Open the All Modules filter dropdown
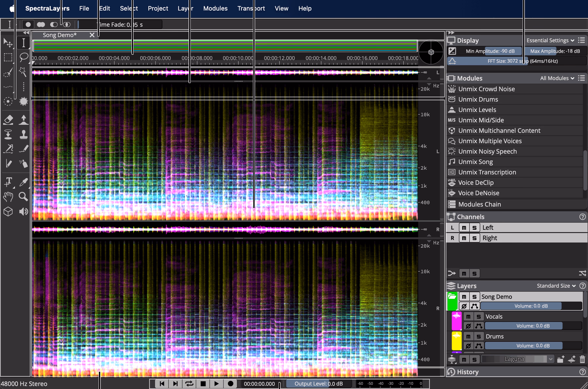Viewport: 588px width, 389px height. (557, 78)
